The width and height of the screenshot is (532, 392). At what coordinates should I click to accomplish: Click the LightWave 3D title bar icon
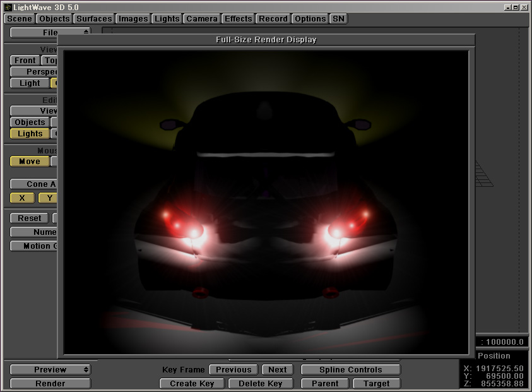(x=7, y=7)
